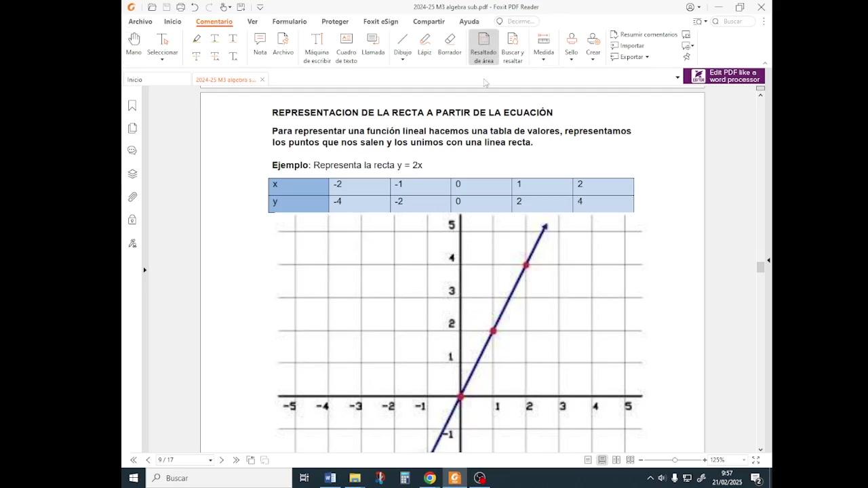
Task: Open the bookmarks panel in sidebar
Action: [x=132, y=106]
